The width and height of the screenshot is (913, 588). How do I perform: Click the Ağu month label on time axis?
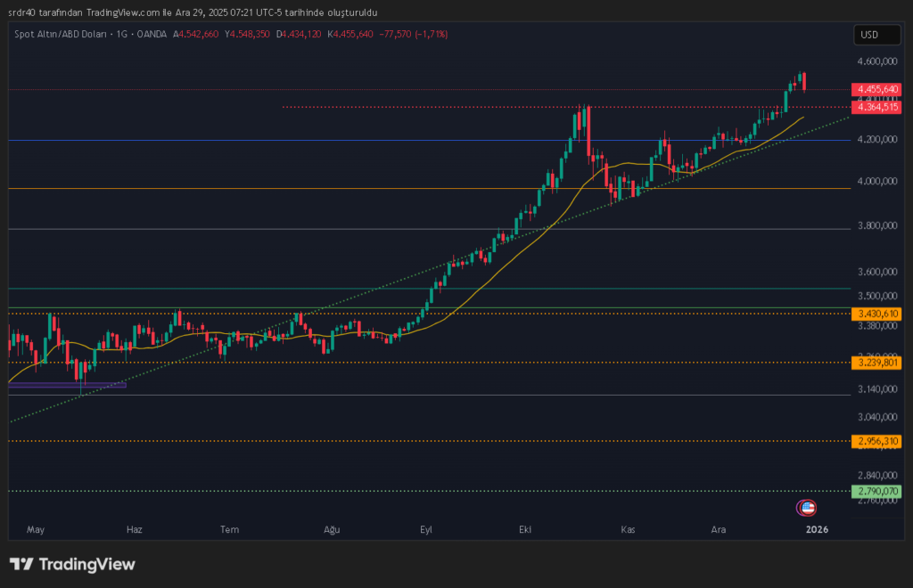(x=332, y=529)
